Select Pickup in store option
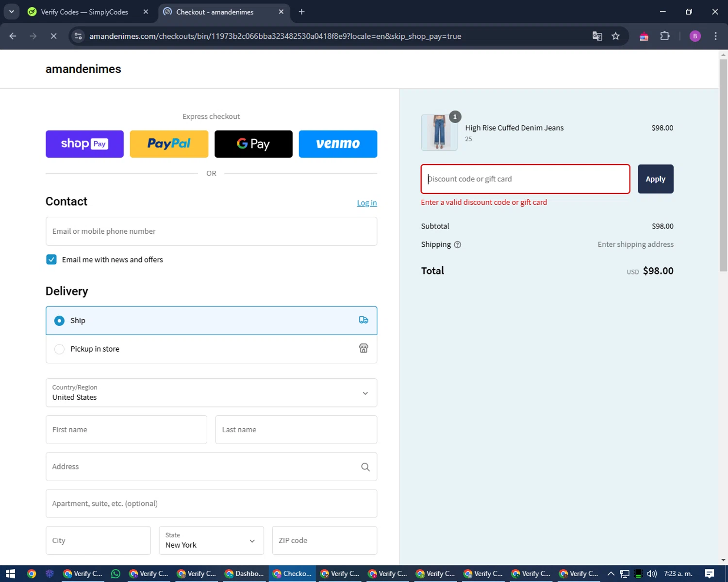Screen dimensions: 728x582 [x=211, y=349]
